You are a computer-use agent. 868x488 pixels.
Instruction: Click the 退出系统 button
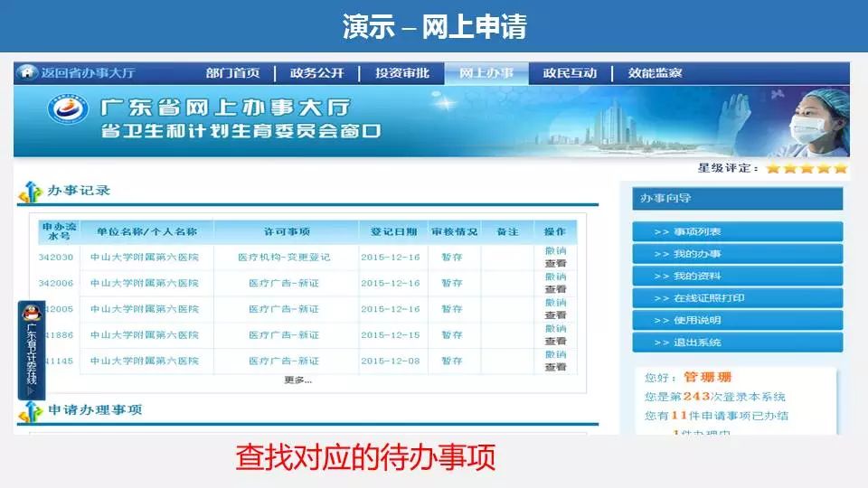tap(738, 343)
